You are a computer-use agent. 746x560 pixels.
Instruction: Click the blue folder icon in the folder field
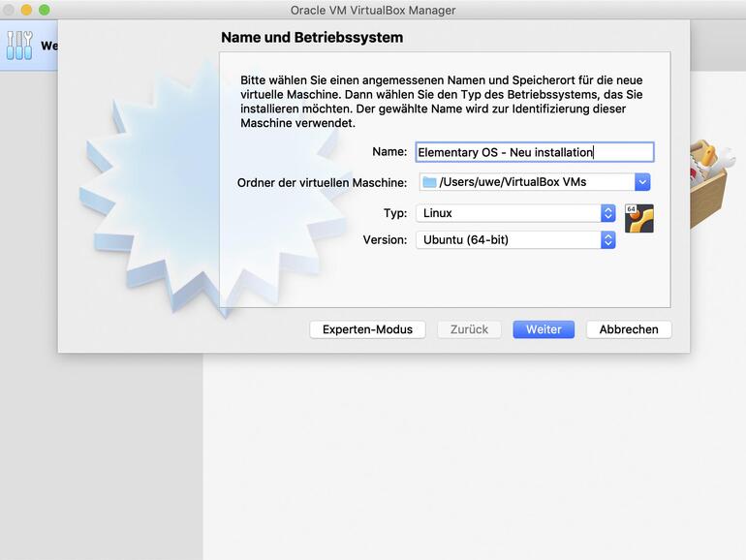(x=429, y=182)
